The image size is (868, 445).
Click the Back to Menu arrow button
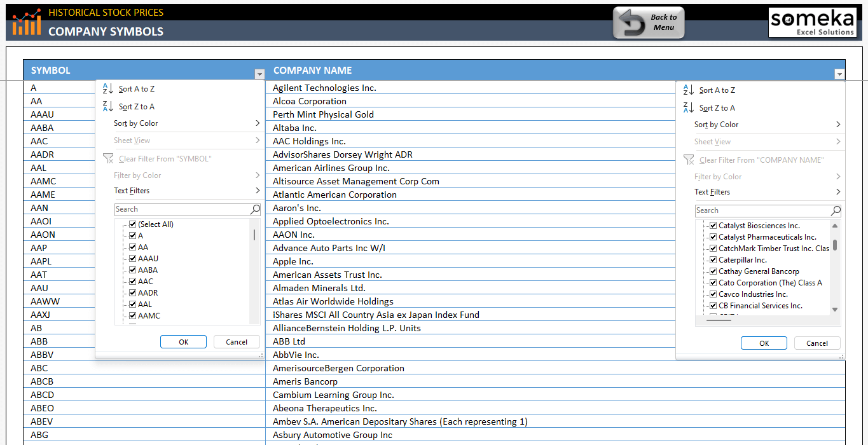(x=648, y=23)
